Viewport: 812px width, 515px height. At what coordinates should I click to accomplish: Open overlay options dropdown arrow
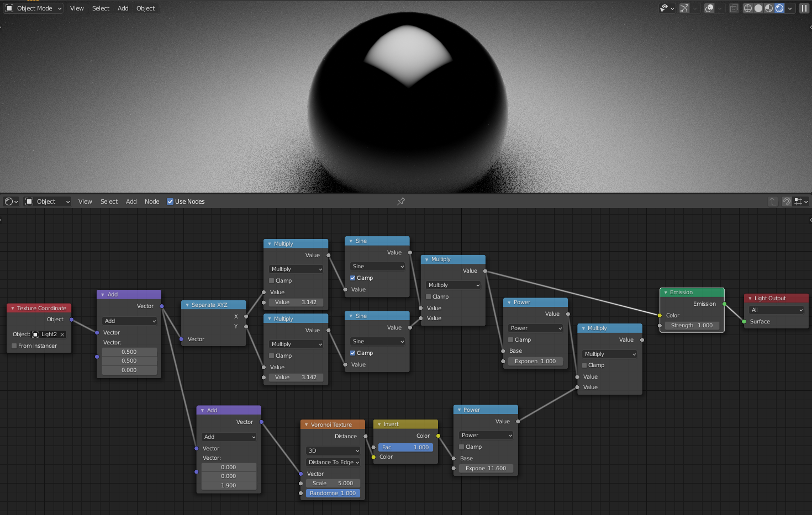coord(720,8)
